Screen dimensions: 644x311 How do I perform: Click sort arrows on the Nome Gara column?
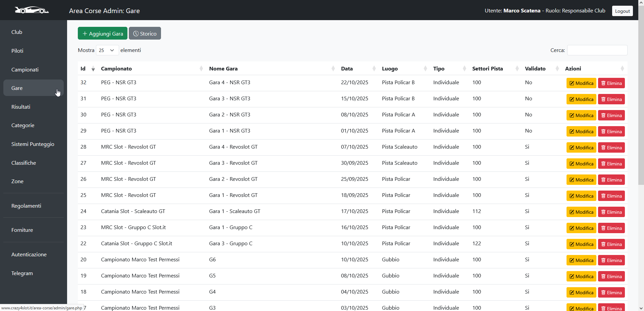[x=333, y=68]
